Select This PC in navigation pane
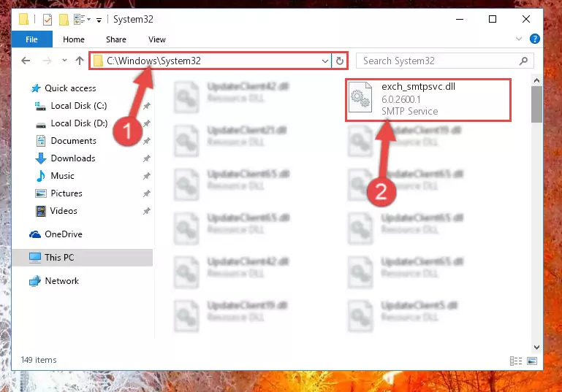 (x=83, y=258)
